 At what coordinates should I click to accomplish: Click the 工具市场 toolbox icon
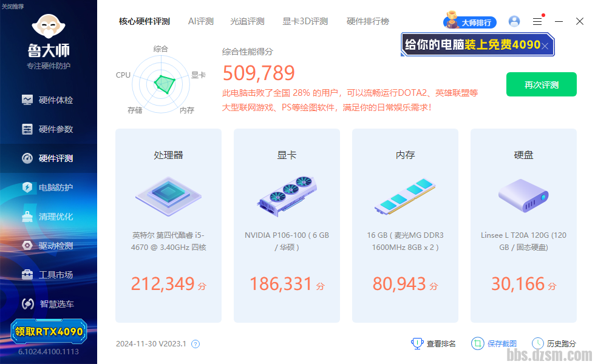pos(27,275)
